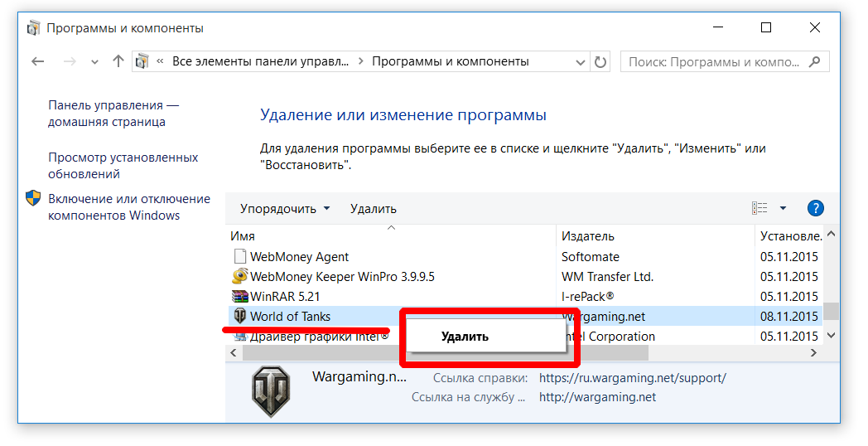Choose Удалить in the context menu

click(x=465, y=337)
